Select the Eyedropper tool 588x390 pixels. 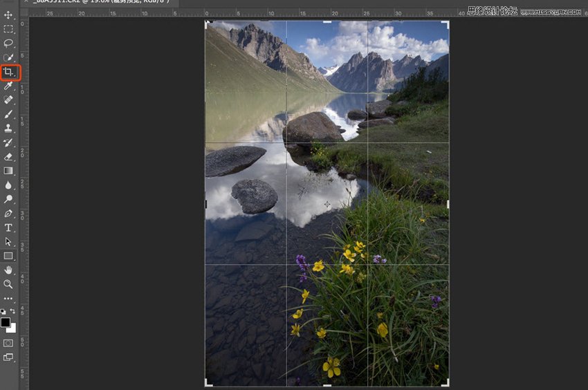tap(8, 86)
